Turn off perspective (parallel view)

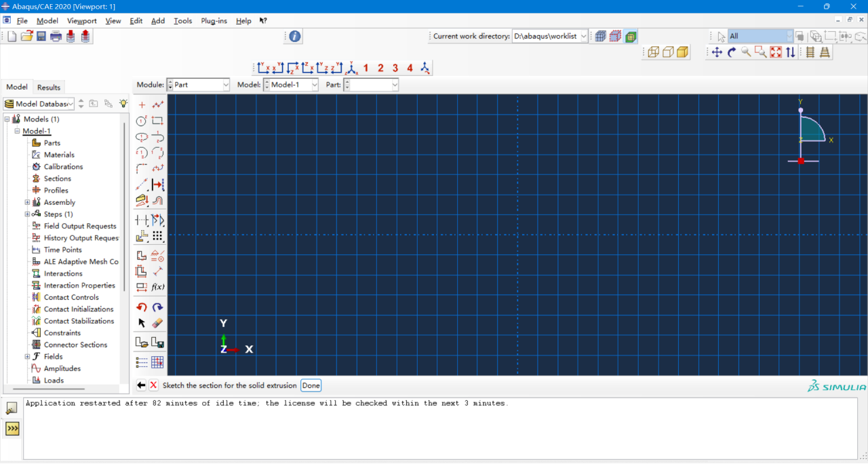tap(810, 52)
